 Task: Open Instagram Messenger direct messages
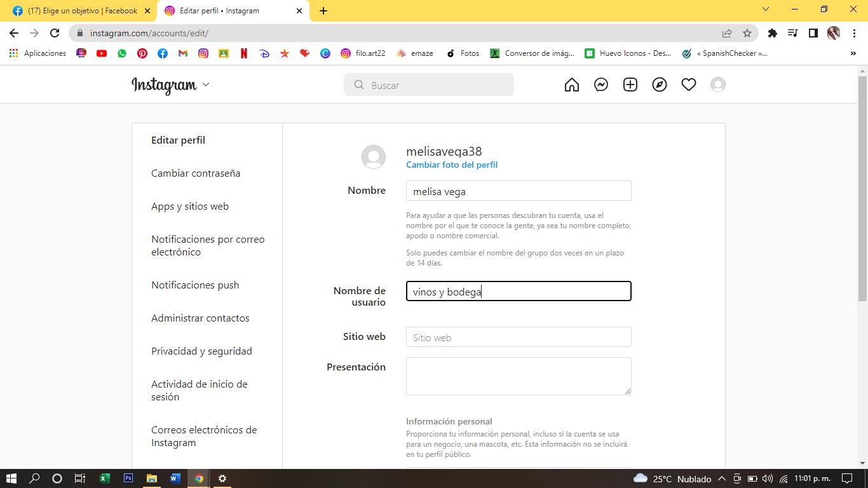[601, 85]
